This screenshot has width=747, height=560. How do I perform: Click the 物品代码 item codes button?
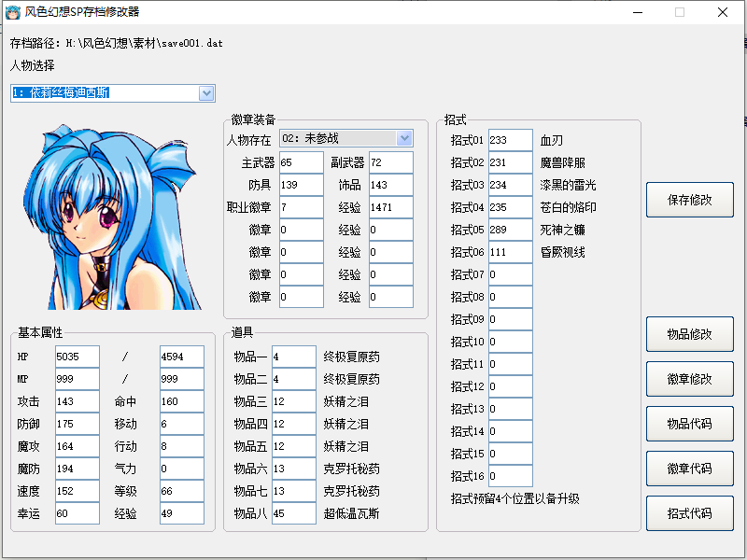[689, 424]
